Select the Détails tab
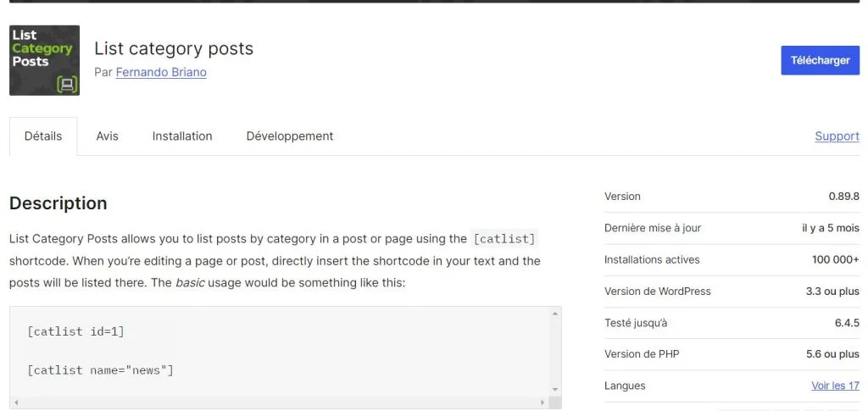 [43, 136]
